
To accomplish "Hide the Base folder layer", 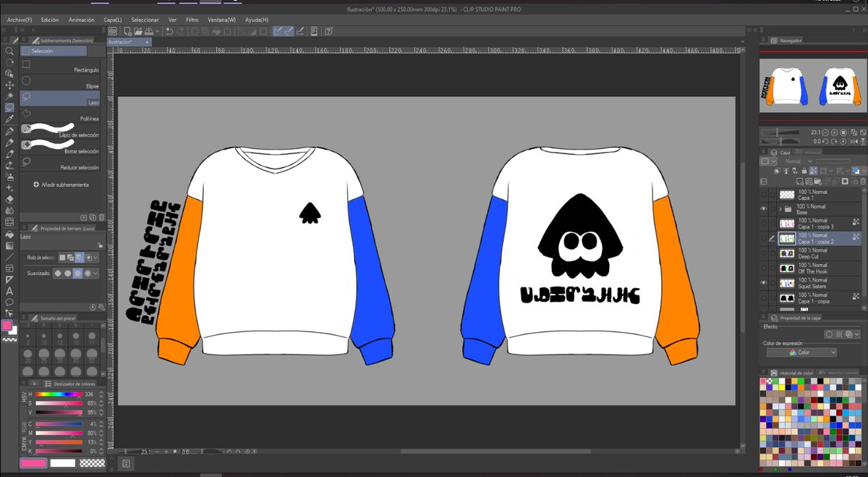I will (x=764, y=208).
